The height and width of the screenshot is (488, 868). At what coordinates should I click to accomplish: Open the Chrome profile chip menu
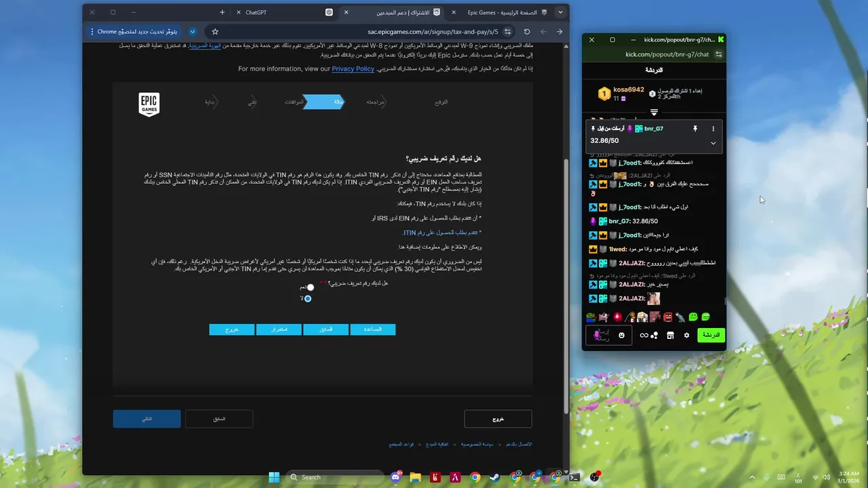coord(193,31)
